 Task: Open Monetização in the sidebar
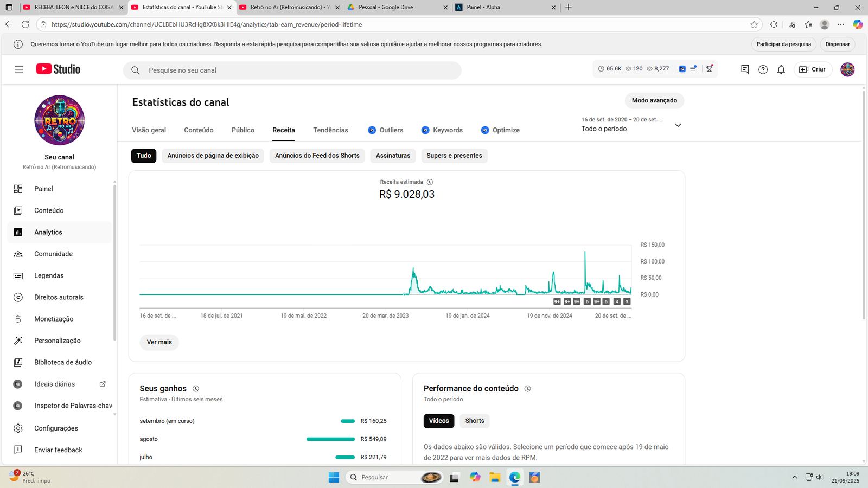(x=60, y=319)
